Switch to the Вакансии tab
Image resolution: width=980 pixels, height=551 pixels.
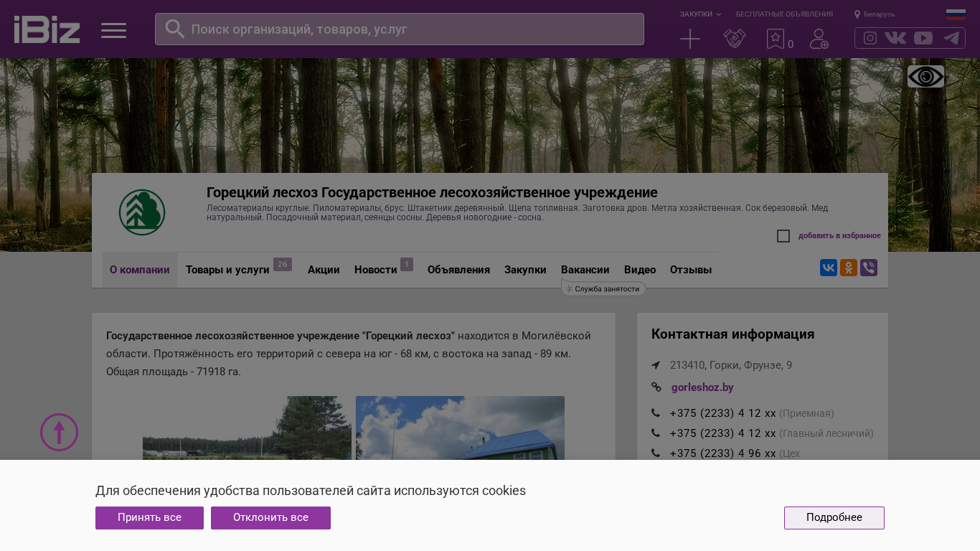click(x=585, y=270)
